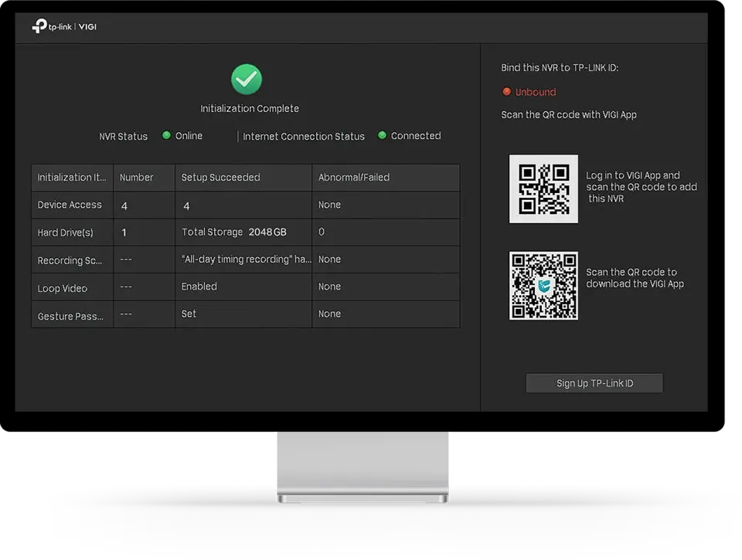The width and height of the screenshot is (742, 560).
Task: Click the 'NVR Status' label
Action: pyautogui.click(x=123, y=136)
